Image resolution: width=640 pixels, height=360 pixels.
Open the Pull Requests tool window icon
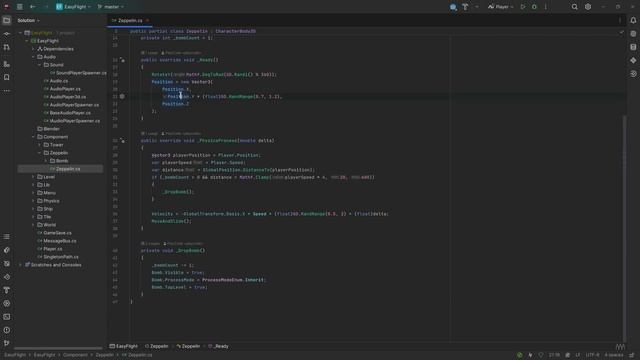point(7,47)
